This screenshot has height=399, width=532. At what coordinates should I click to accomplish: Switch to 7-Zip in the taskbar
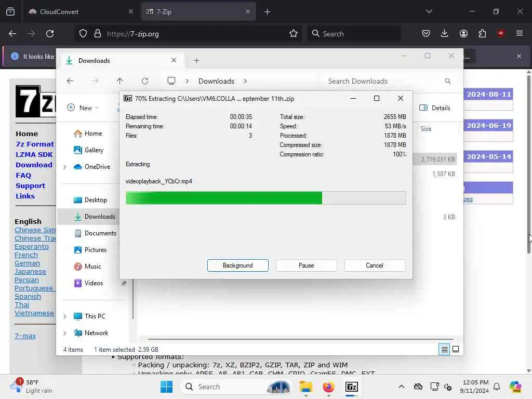[x=352, y=387]
